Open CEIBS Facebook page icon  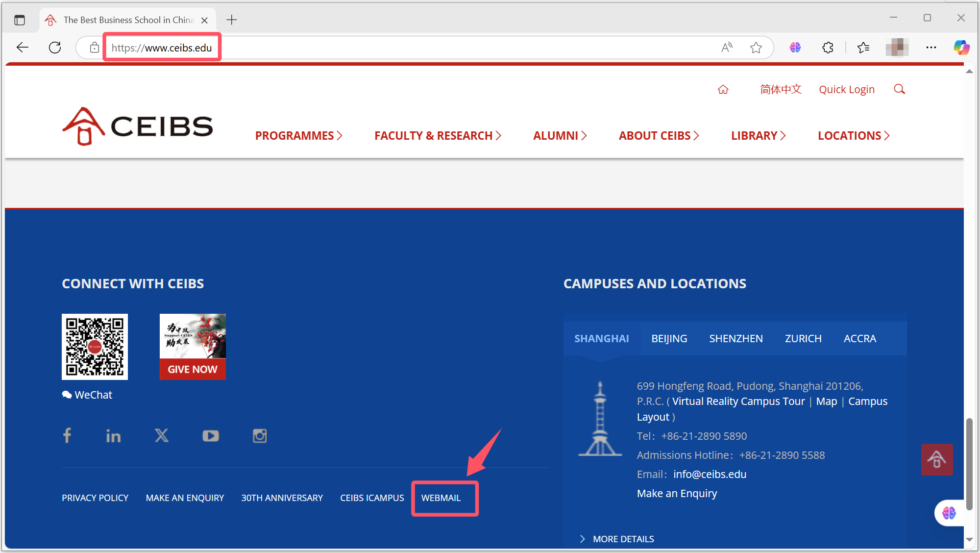[x=67, y=435]
